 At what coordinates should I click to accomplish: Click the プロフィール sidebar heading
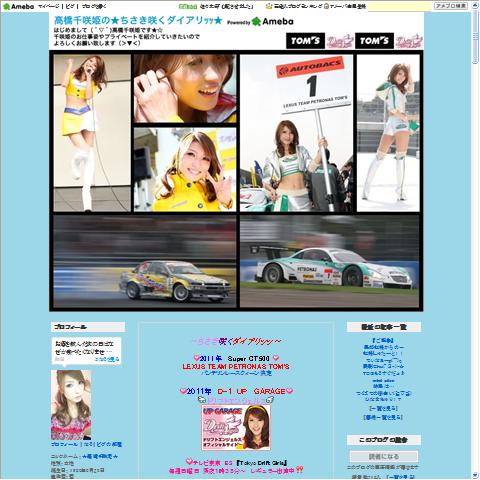[x=88, y=327]
